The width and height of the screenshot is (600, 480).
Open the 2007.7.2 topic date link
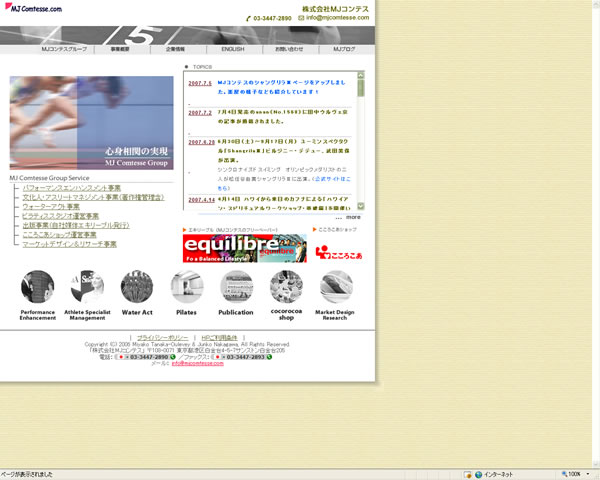coord(200,113)
